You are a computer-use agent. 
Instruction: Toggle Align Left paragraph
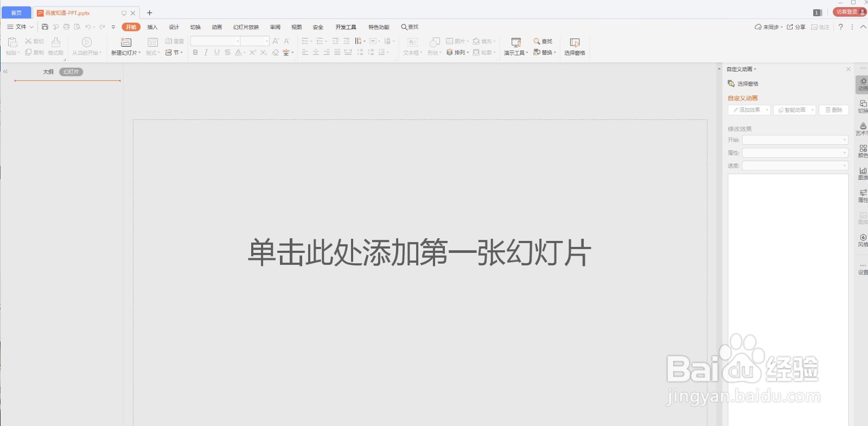[305, 53]
